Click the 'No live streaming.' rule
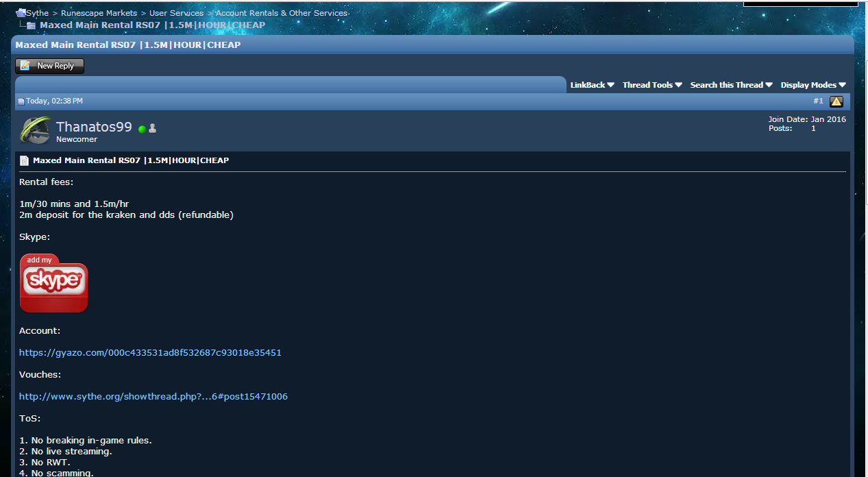 point(66,452)
